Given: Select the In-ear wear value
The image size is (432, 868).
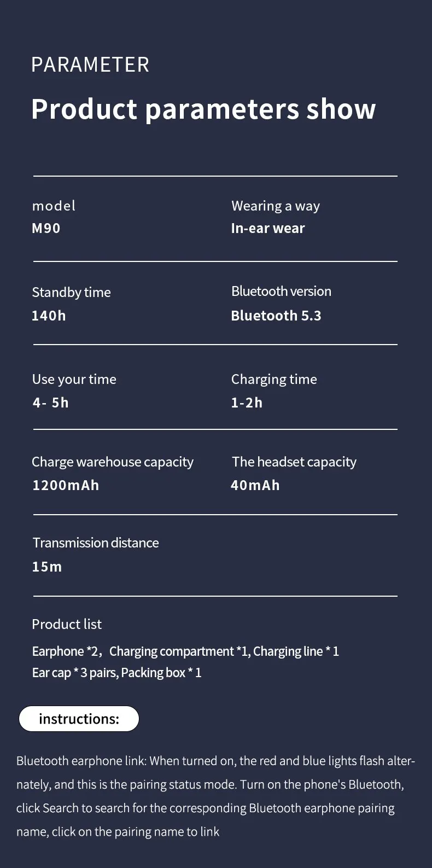Looking at the screenshot, I should [x=268, y=229].
